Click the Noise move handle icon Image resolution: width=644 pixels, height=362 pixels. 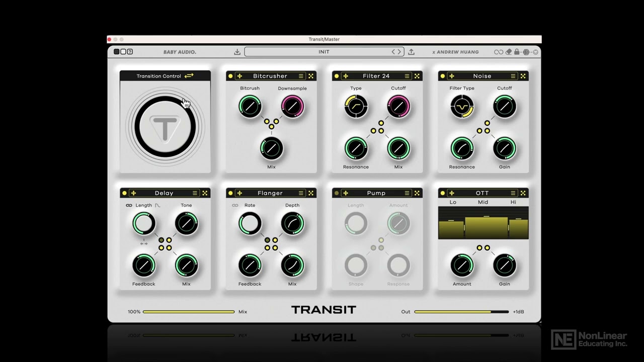pos(452,76)
